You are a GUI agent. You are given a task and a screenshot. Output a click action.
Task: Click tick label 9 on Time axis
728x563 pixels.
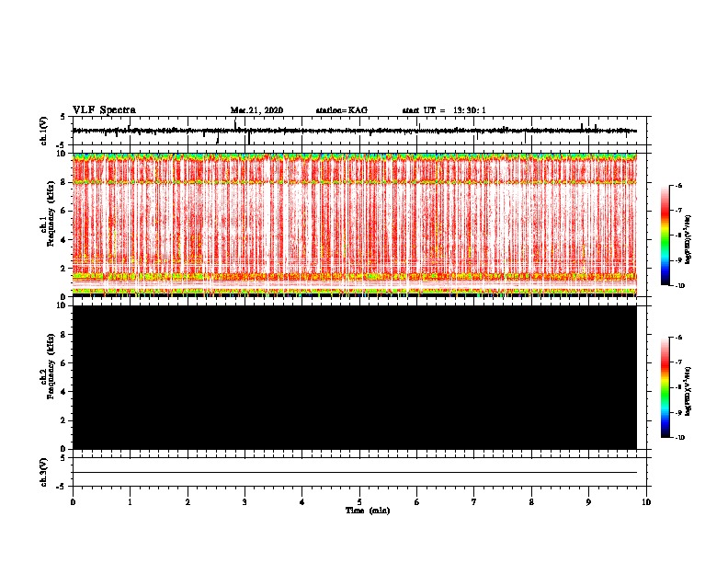(x=588, y=502)
